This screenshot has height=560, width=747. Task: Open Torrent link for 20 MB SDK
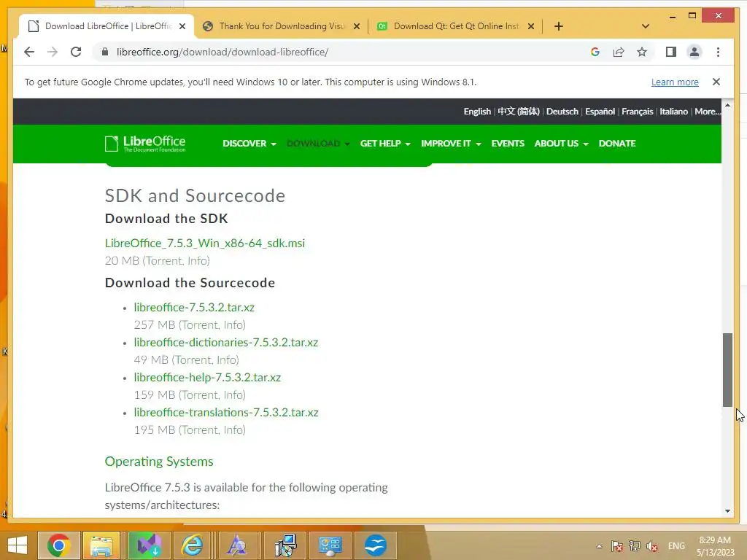pos(163,260)
